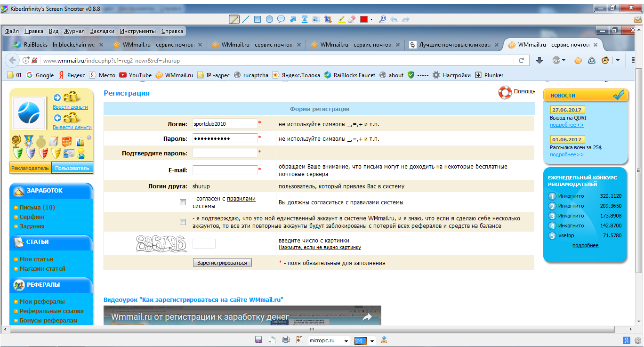Screen dimensions: 644x347
Task: Select the ellipse shape tool
Action: [x=269, y=19]
